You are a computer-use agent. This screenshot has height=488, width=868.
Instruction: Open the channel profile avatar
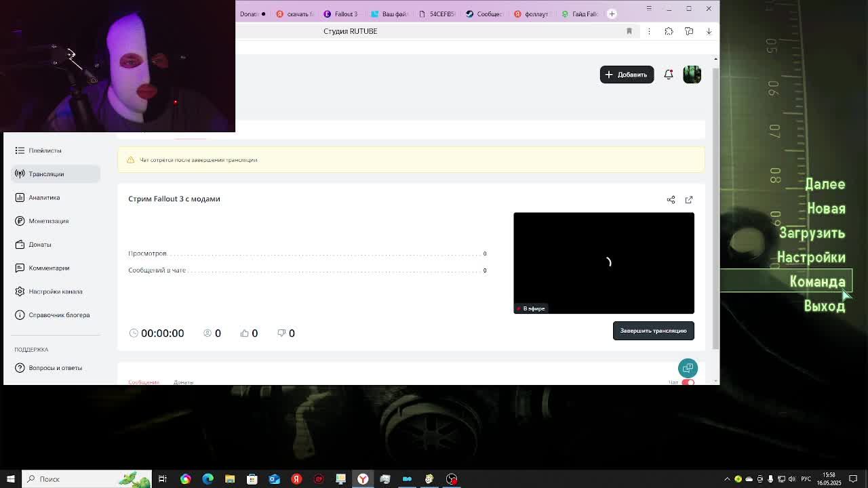point(692,75)
